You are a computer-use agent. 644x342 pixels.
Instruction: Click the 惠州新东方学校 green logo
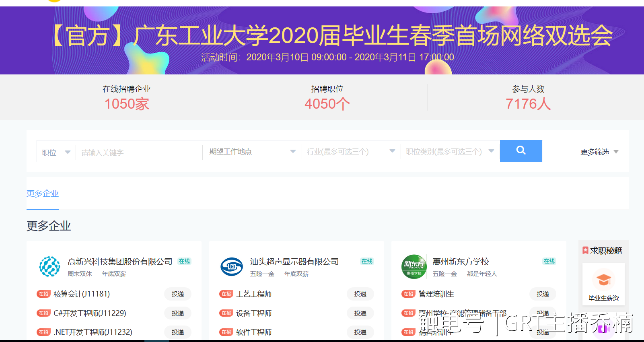tap(414, 266)
